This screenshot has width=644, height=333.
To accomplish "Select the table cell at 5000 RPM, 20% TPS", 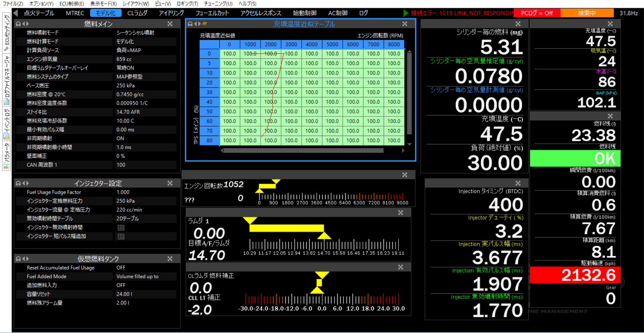I will tap(332, 83).
